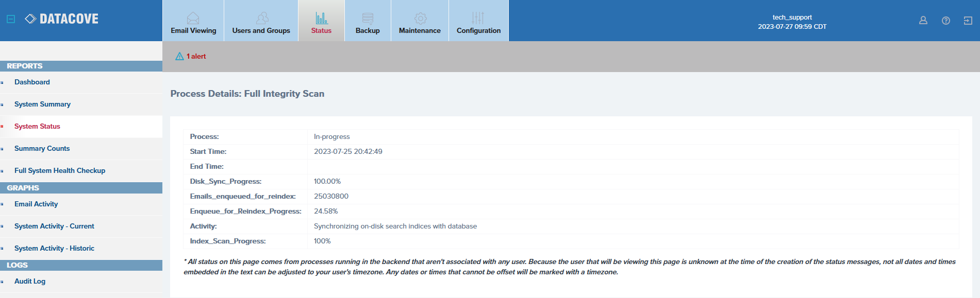The image size is (980, 298).
Task: Show the Email Activity graph
Action: [x=36, y=204]
